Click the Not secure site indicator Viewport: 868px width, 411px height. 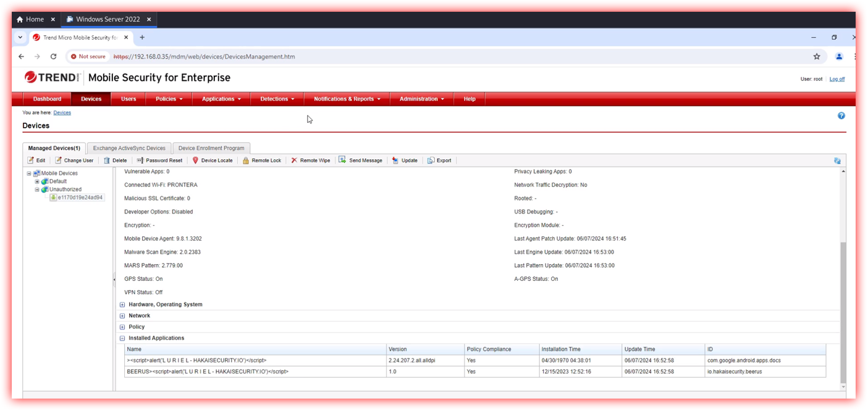88,56
